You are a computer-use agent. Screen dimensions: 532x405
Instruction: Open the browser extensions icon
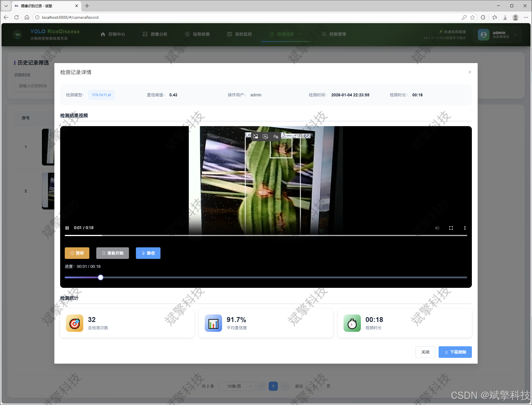tap(483, 17)
